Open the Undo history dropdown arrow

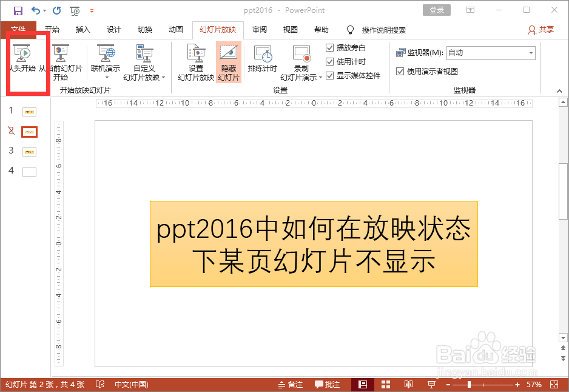tap(45, 10)
